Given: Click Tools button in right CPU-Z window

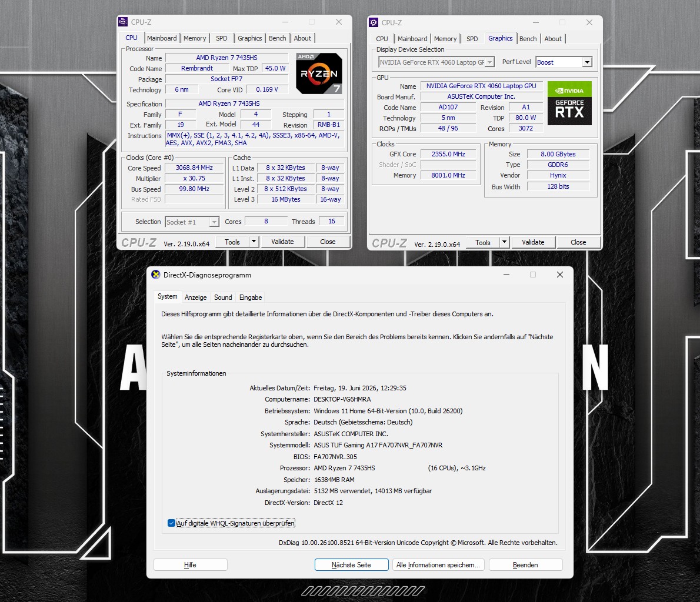Looking at the screenshot, I should [482, 242].
